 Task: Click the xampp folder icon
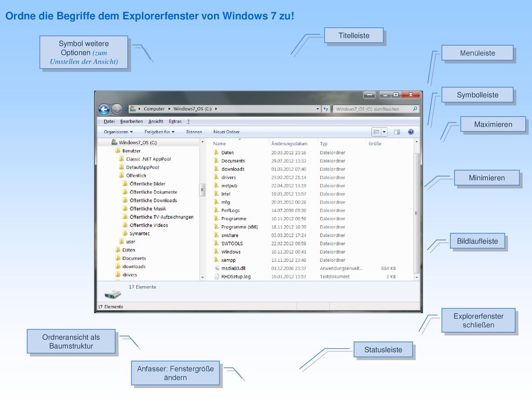pos(217,260)
